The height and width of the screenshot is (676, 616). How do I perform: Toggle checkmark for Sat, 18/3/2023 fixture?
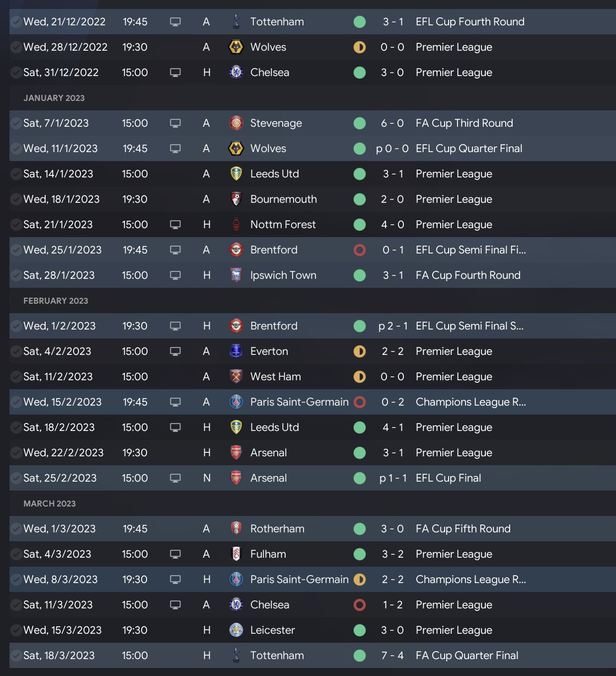coord(16,656)
